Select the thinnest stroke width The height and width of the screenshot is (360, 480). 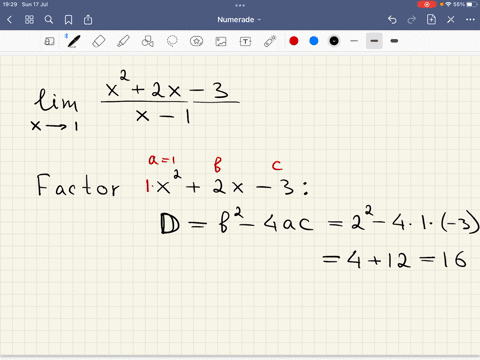(x=354, y=41)
